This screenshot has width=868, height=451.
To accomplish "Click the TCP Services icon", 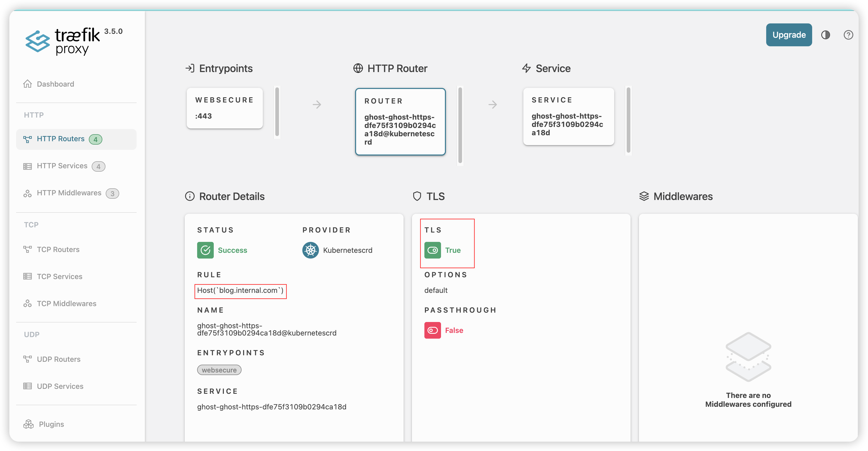I will coord(27,276).
